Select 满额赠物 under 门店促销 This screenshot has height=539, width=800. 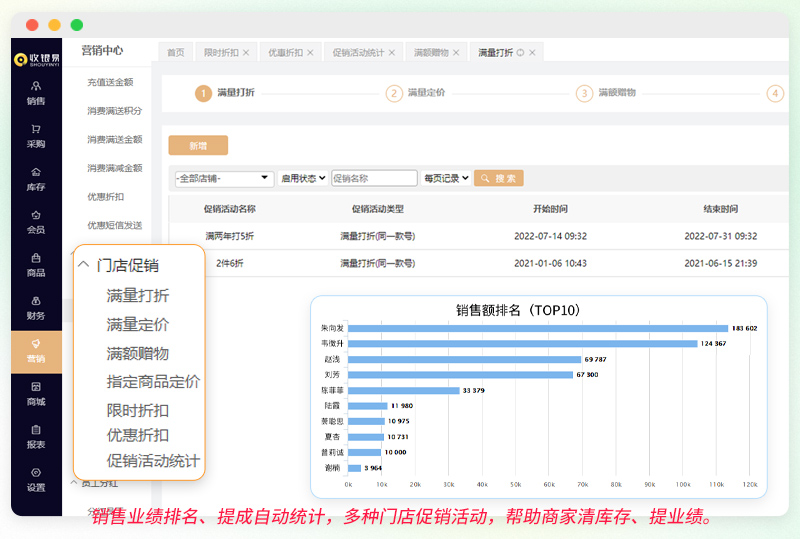click(138, 353)
